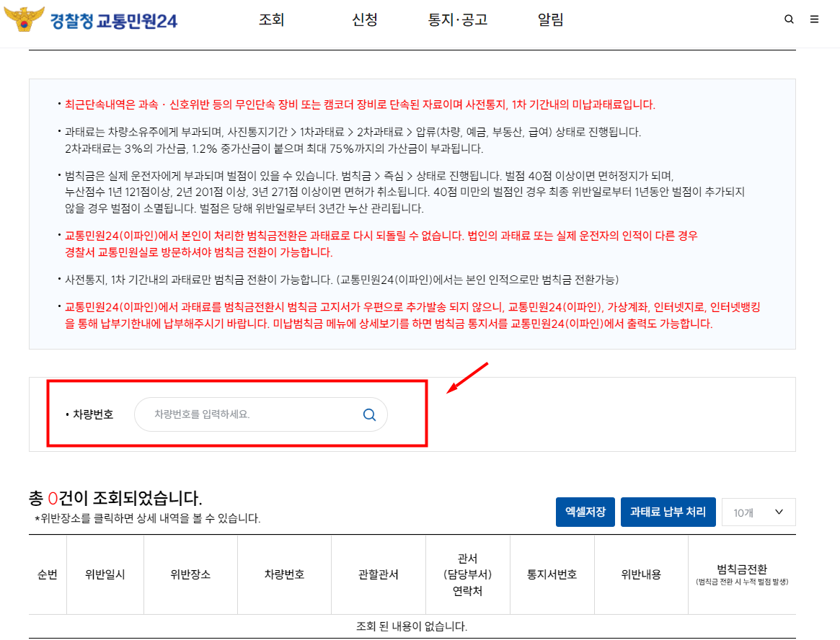Open the 신청 menu
The height and width of the screenshot is (640, 840).
pyautogui.click(x=364, y=21)
